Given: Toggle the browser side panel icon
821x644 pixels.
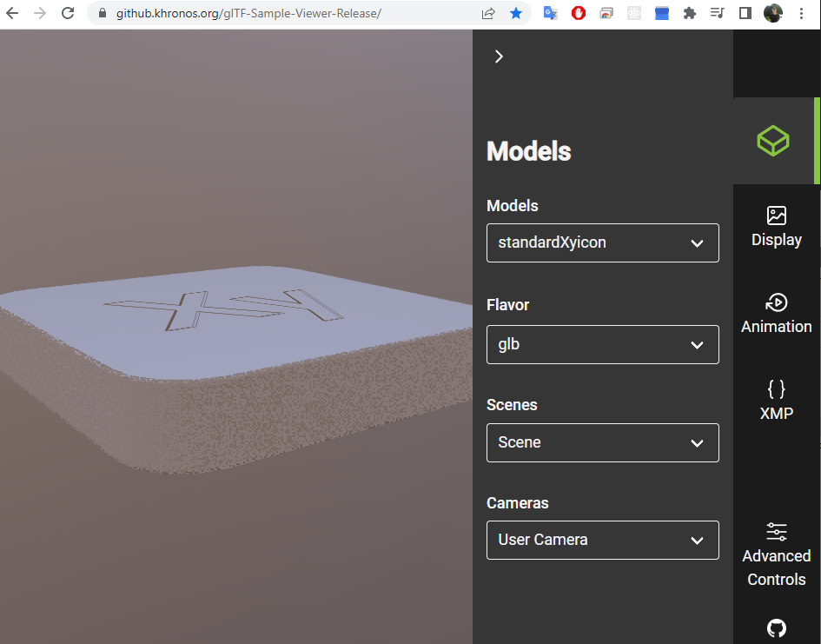Looking at the screenshot, I should [744, 13].
